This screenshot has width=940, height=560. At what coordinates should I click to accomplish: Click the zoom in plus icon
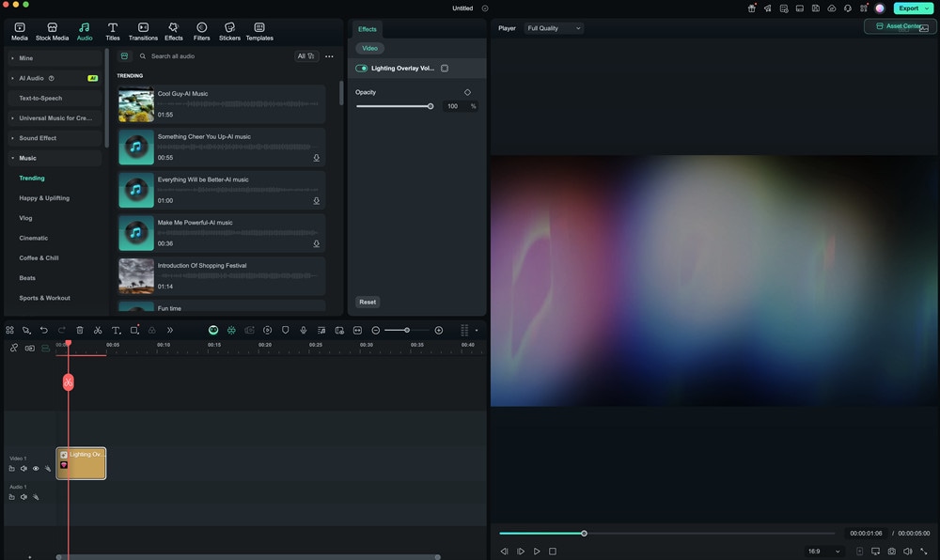point(439,330)
